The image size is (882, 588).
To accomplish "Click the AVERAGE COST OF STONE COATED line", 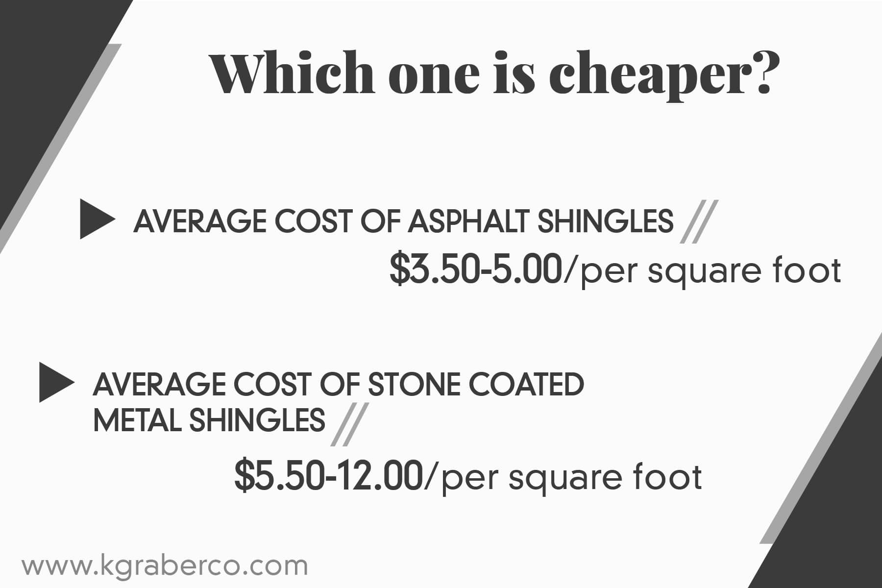I will pyautogui.click(x=338, y=384).
